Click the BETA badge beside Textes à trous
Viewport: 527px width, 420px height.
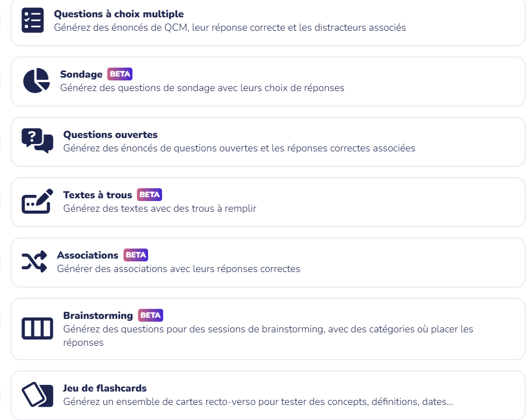point(150,194)
